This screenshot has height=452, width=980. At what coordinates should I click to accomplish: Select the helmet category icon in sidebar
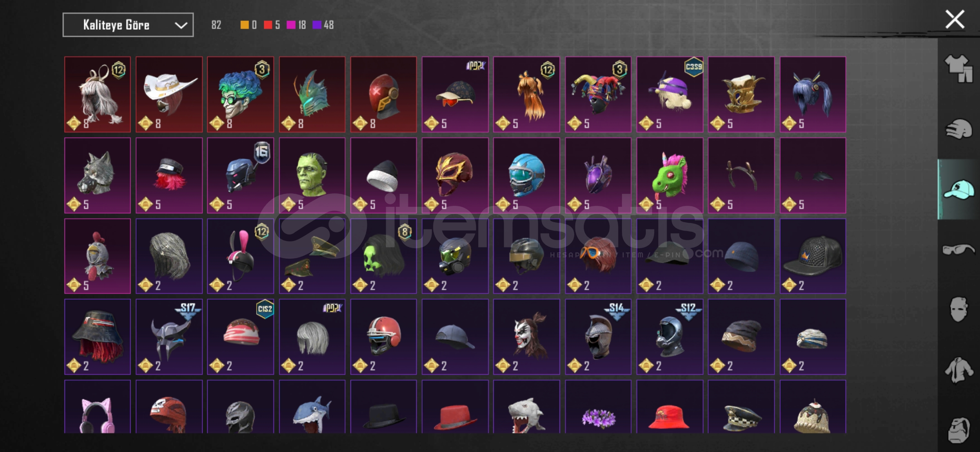point(958,129)
